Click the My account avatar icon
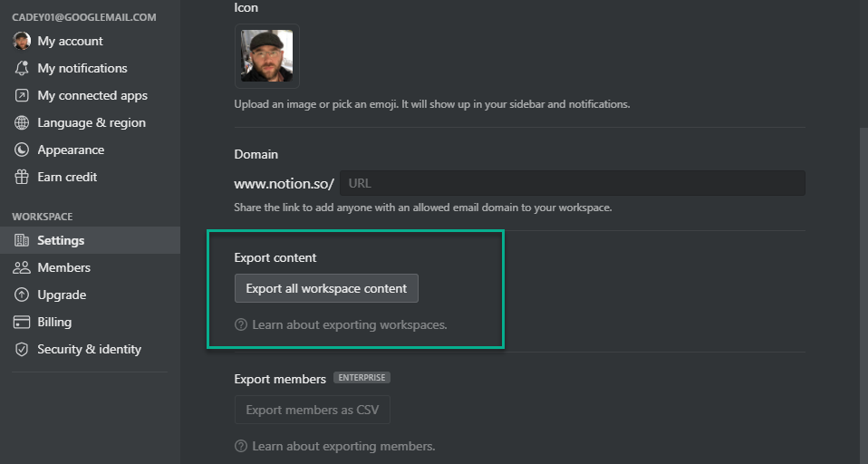868x464 pixels. [22, 41]
